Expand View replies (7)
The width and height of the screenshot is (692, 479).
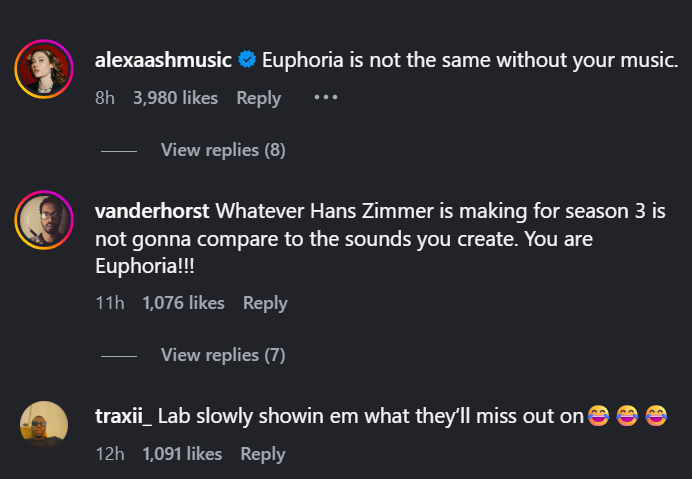tap(223, 355)
